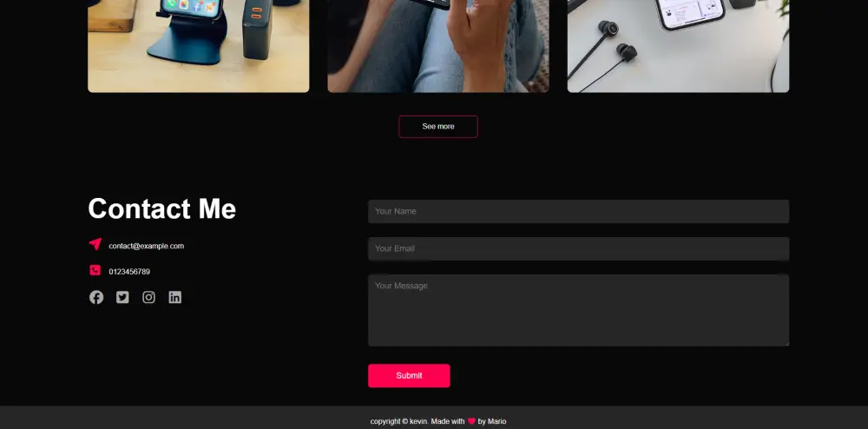Open the hand holding phone image
The width and height of the screenshot is (868, 429).
click(x=438, y=46)
